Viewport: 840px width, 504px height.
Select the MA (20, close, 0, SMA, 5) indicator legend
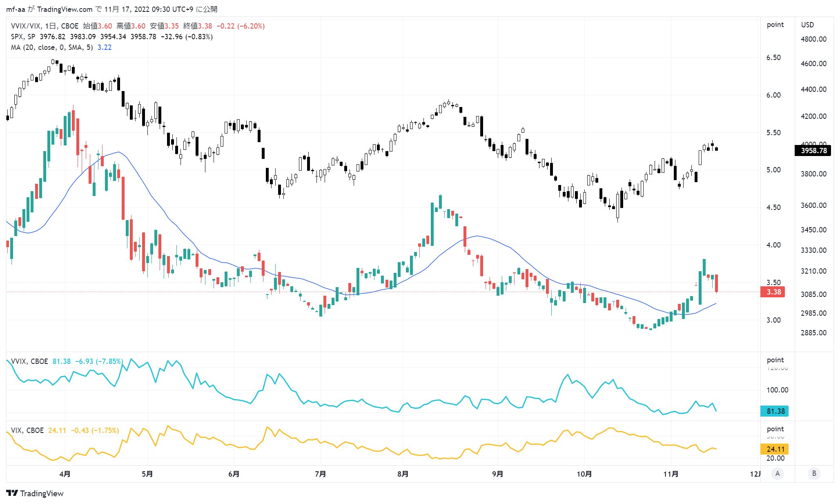52,47
